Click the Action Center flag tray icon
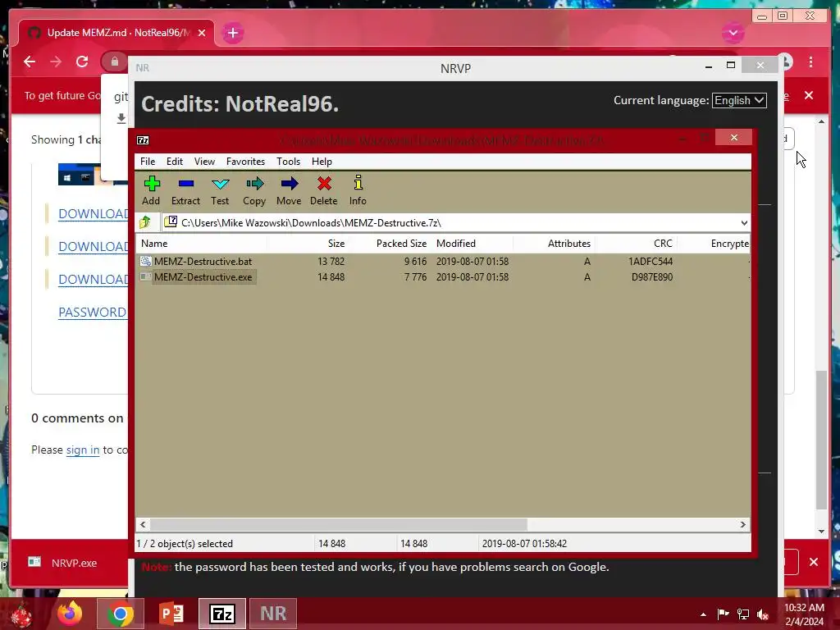 point(724,614)
